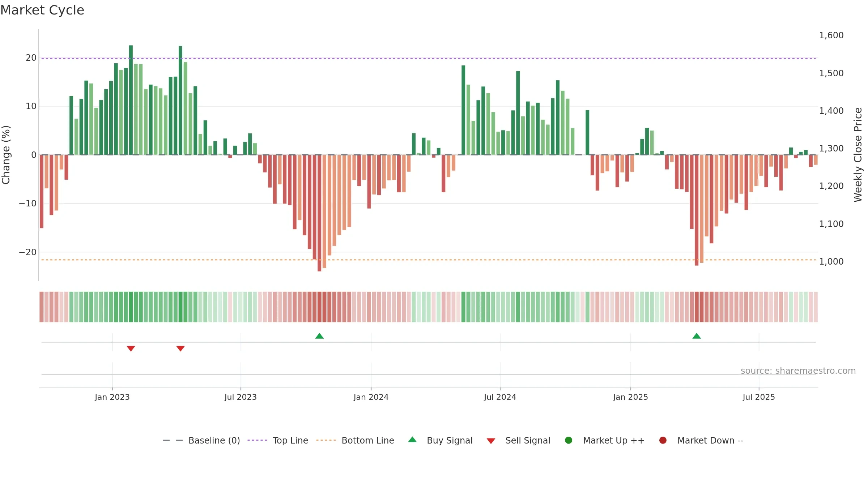Select the buy signal marker in spring 2025
Screen dimensions: 868x488
(x=697, y=336)
